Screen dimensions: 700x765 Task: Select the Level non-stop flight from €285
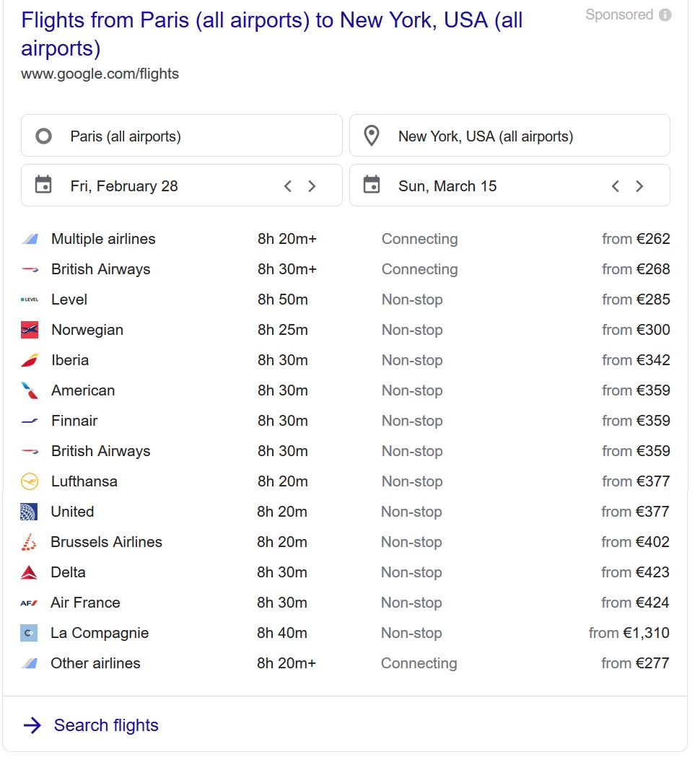click(x=345, y=300)
